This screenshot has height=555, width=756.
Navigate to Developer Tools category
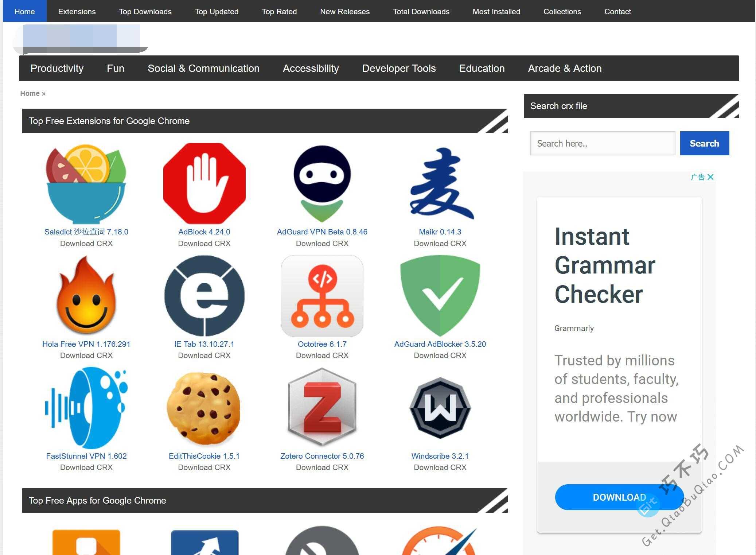click(x=399, y=68)
